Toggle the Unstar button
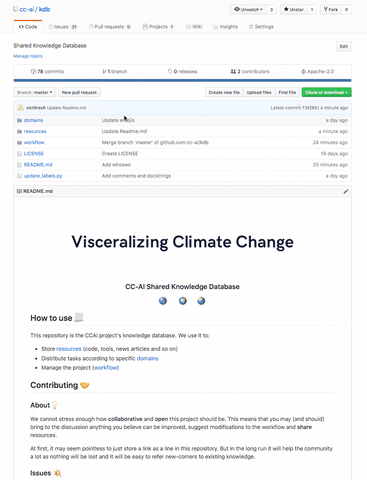Viewport: 367px width, 480px height. (x=294, y=9)
